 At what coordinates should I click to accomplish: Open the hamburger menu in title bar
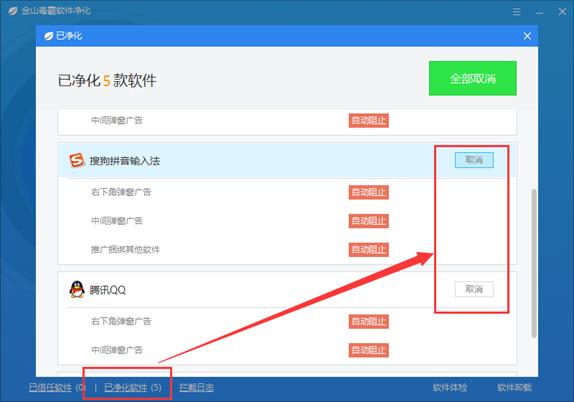click(x=517, y=12)
